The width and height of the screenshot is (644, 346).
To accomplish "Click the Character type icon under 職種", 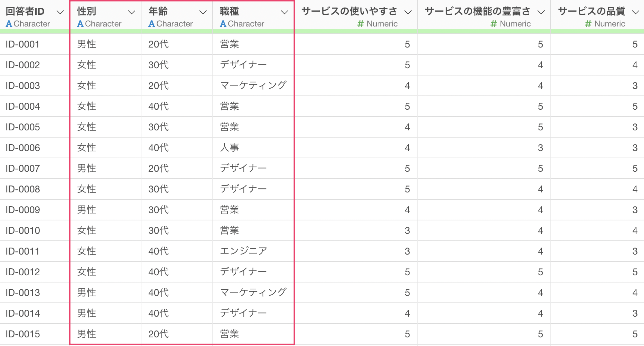I will click(223, 24).
